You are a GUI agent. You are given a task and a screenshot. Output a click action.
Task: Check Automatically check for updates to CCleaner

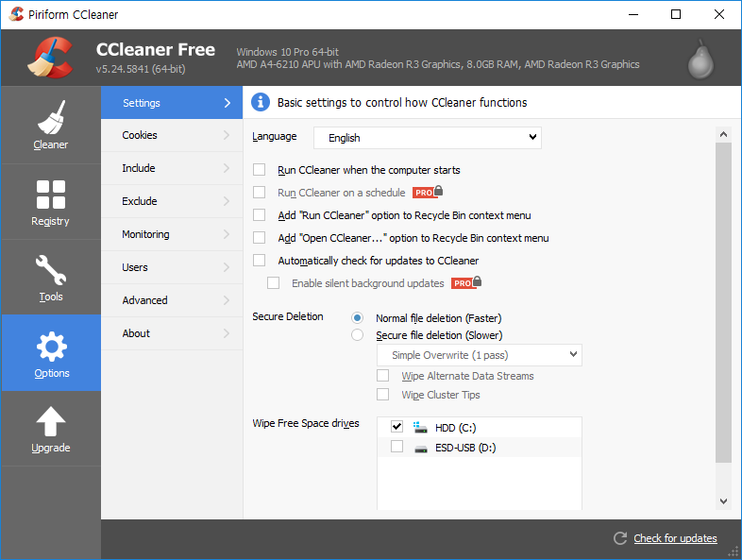click(259, 261)
